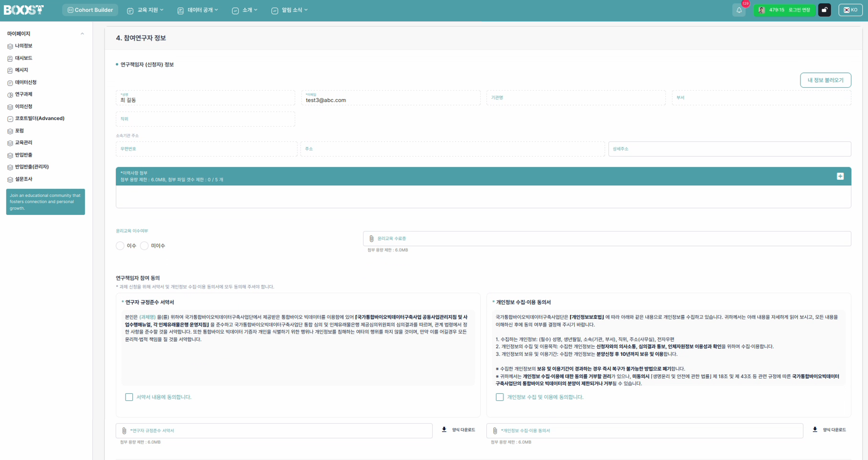
Task: Expand 알림 소식 dropdown menu
Action: 290,10
